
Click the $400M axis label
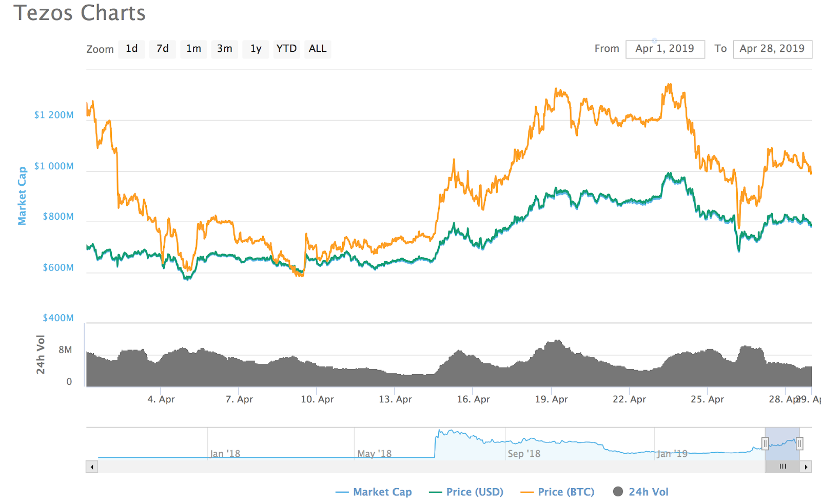click(x=58, y=318)
